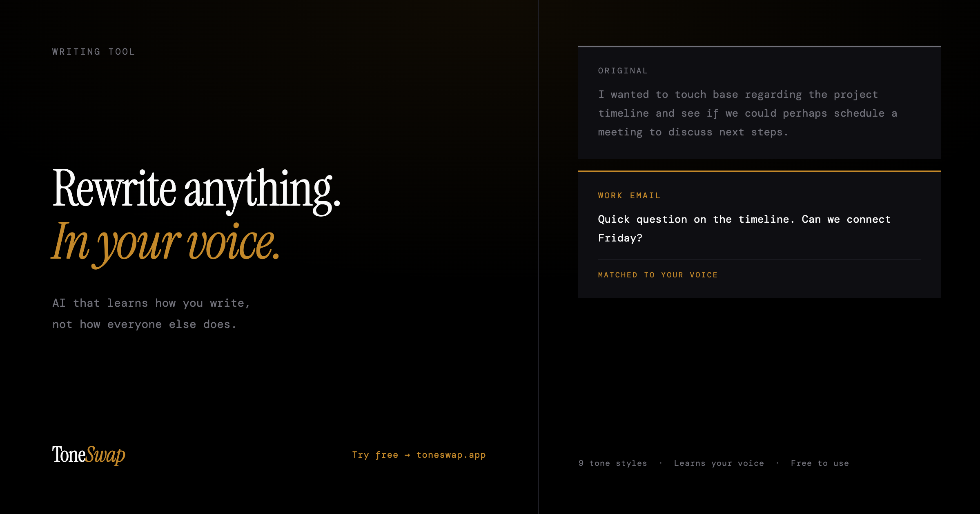Click the In your voice tagline
This screenshot has height=514, width=980.
click(166, 243)
